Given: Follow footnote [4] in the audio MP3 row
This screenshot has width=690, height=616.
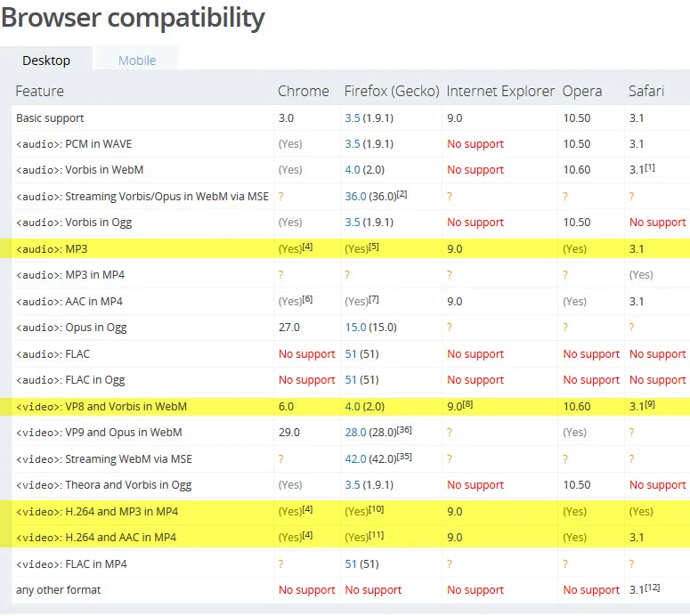Looking at the screenshot, I should click(307, 247).
